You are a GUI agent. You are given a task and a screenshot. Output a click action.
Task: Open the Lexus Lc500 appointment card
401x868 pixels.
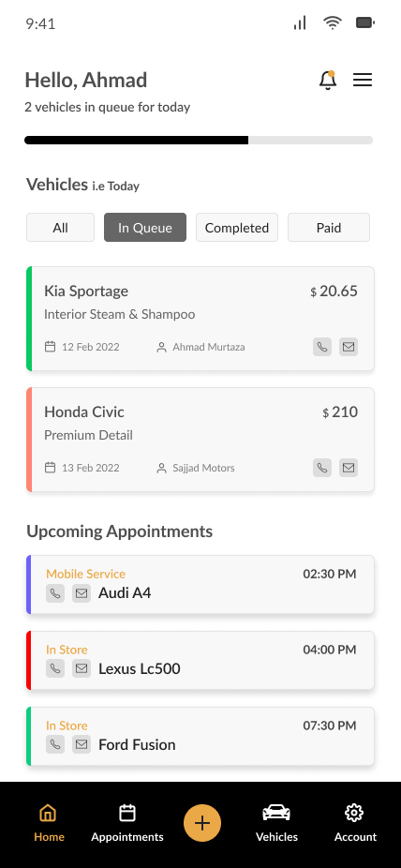[x=200, y=661]
